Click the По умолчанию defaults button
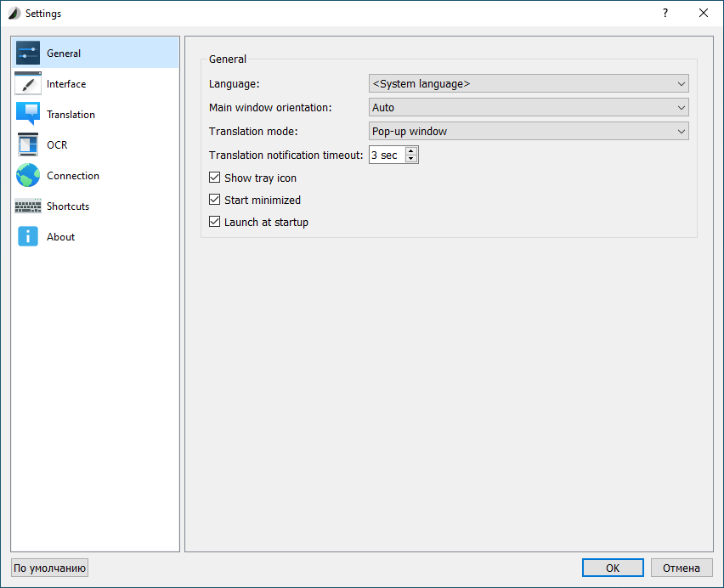 (49, 568)
